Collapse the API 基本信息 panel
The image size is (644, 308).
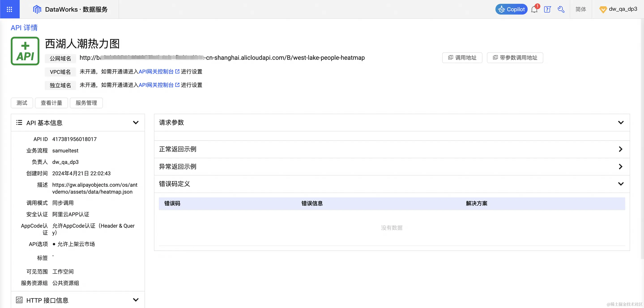(136, 122)
